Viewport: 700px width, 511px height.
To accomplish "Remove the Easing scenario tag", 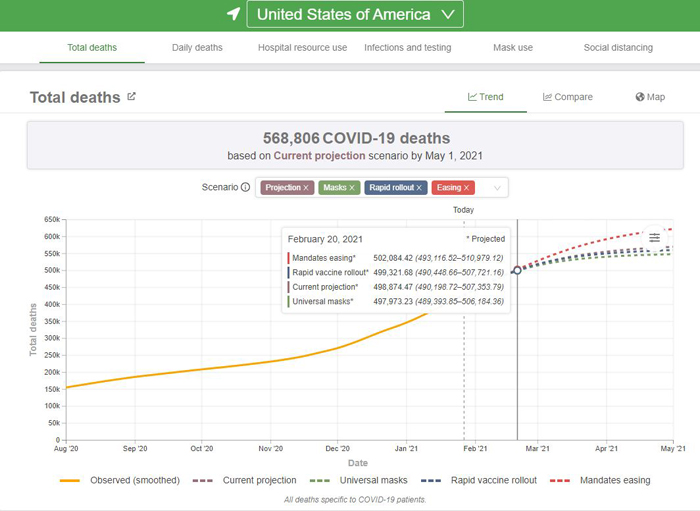I will pyautogui.click(x=466, y=188).
